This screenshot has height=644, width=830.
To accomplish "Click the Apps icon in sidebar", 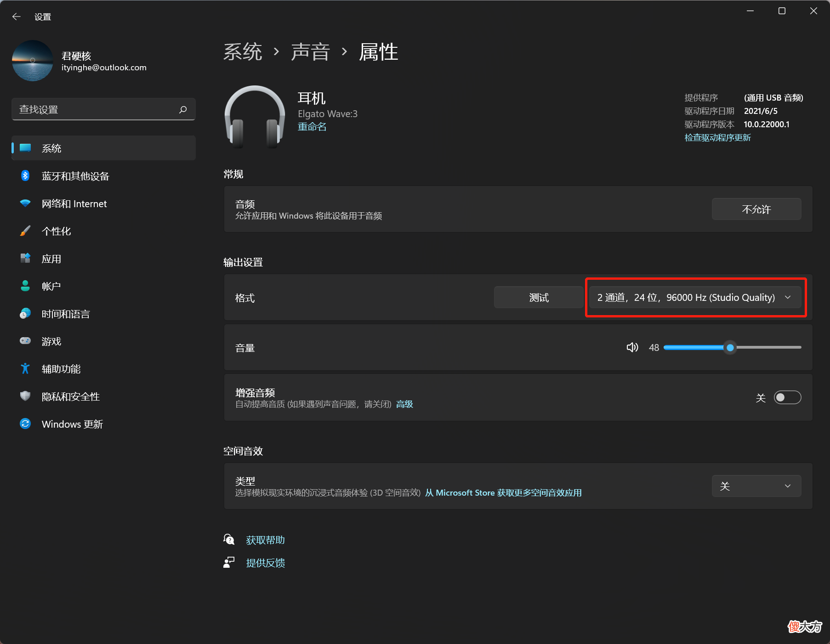I will [25, 258].
